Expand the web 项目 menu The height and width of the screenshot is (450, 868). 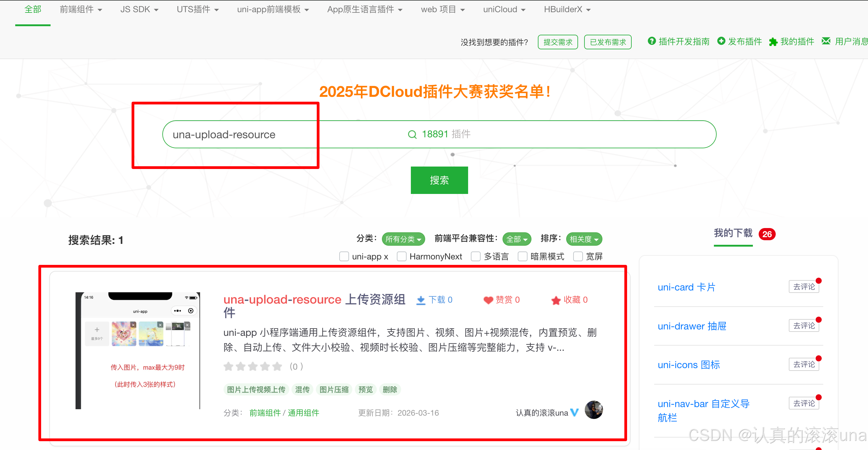click(x=443, y=9)
